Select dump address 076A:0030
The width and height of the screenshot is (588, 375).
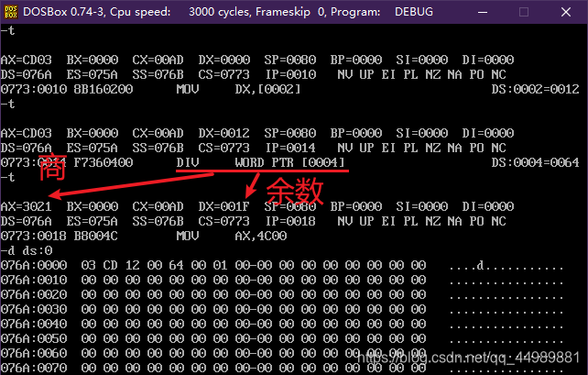click(x=34, y=309)
